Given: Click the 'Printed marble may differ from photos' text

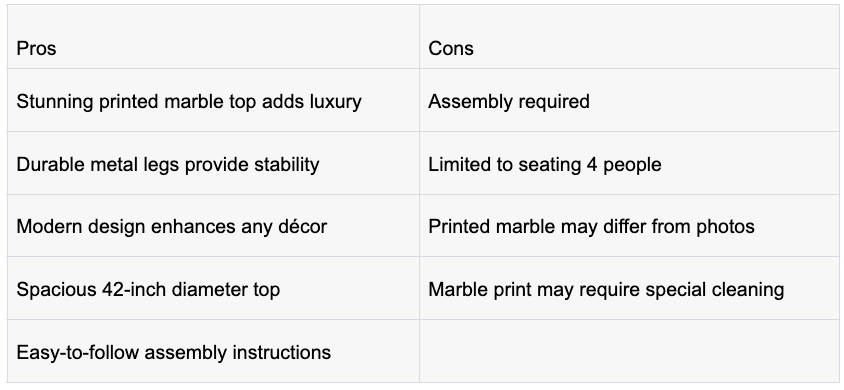Looking at the screenshot, I should [591, 227].
